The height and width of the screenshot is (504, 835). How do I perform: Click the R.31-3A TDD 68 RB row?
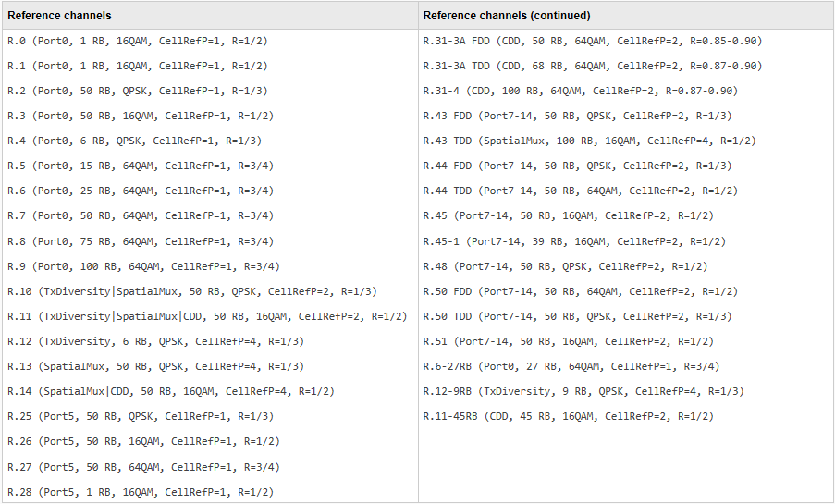pyautogui.click(x=592, y=66)
